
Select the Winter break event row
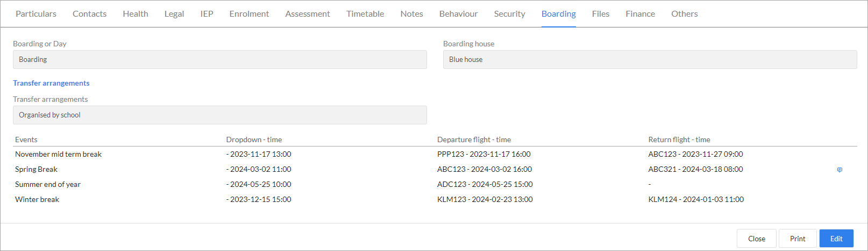click(435, 199)
